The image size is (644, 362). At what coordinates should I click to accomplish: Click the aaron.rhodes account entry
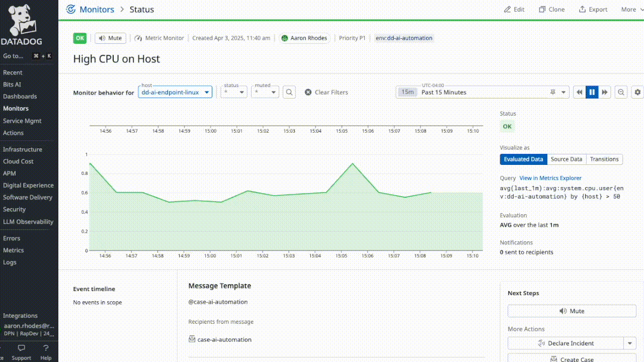[28, 329]
